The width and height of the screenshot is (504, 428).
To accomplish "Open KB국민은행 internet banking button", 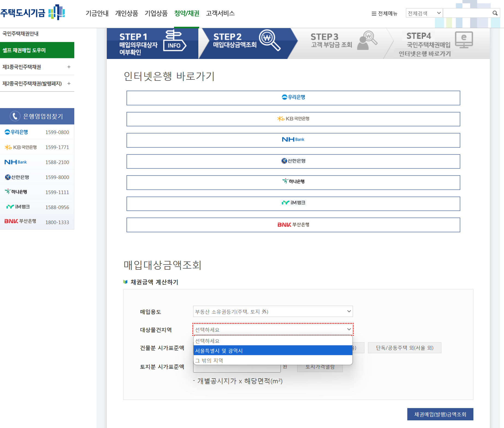I will pyautogui.click(x=293, y=119).
